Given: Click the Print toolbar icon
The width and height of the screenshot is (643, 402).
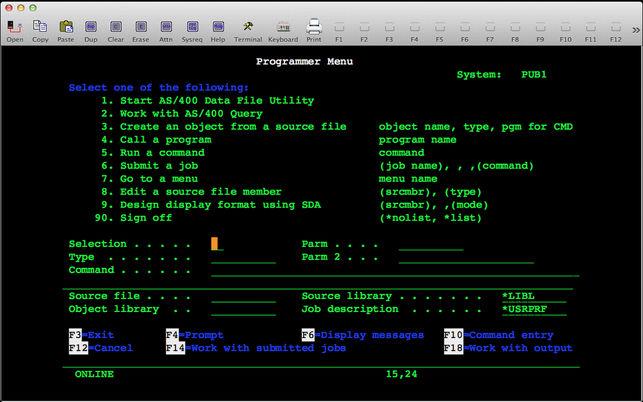Looking at the screenshot, I should (x=314, y=27).
